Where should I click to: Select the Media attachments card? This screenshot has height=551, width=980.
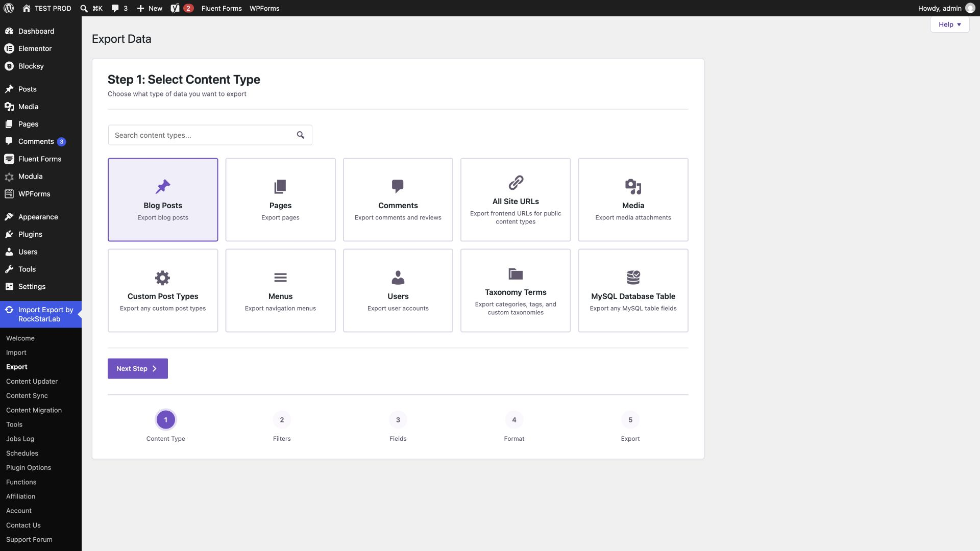633,199
